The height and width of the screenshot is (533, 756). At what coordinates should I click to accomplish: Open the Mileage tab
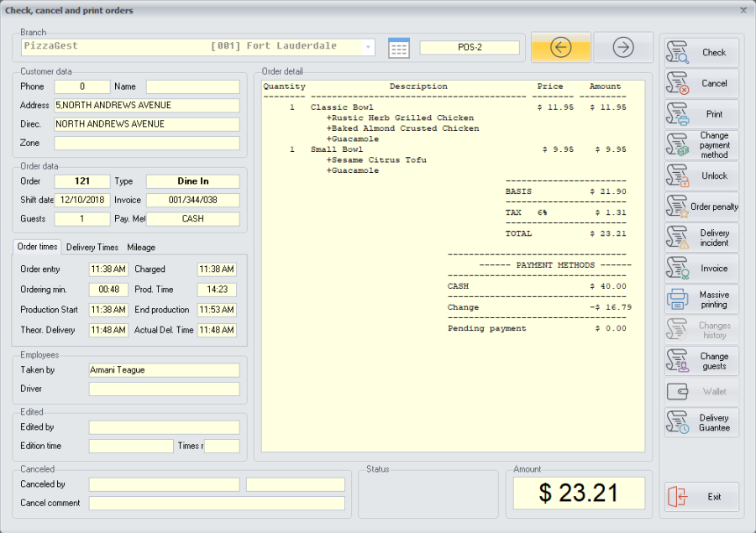point(141,248)
